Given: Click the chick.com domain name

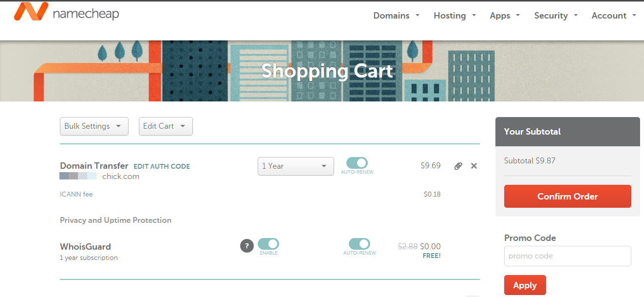Looking at the screenshot, I should tap(121, 177).
